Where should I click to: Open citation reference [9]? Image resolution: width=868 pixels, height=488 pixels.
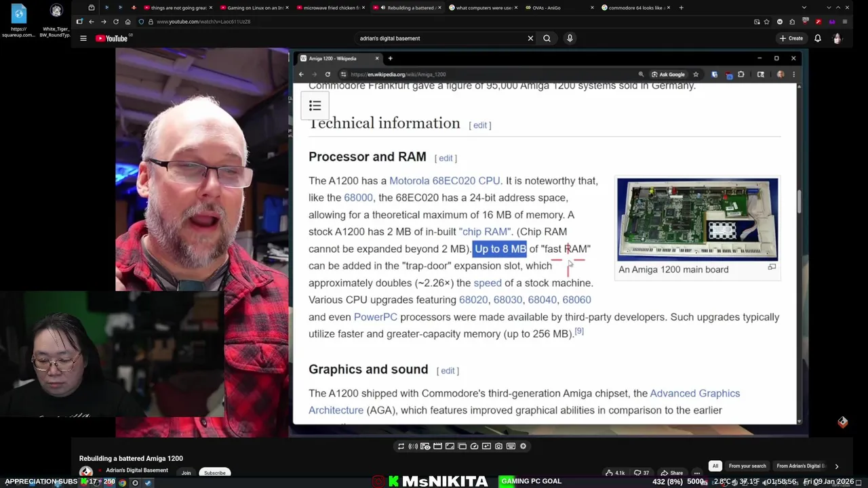pyautogui.click(x=579, y=331)
